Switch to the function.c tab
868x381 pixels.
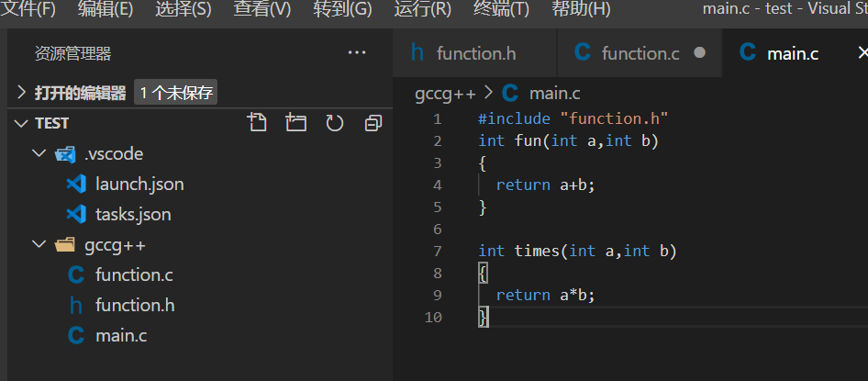[640, 52]
